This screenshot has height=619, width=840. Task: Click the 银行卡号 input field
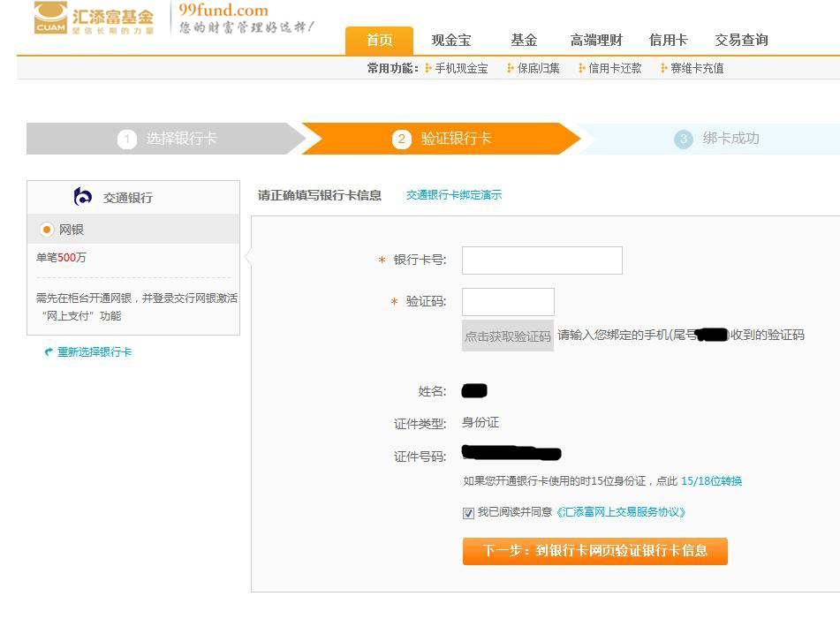click(x=541, y=260)
